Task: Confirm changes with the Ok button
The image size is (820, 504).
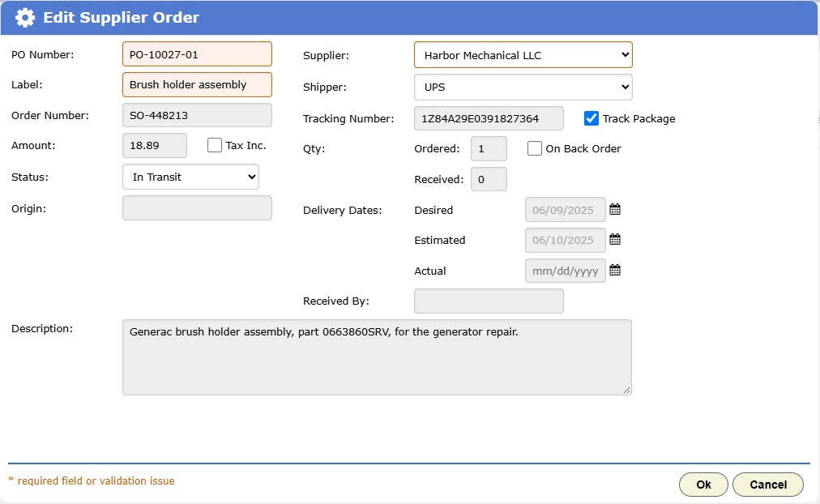Action: point(703,485)
